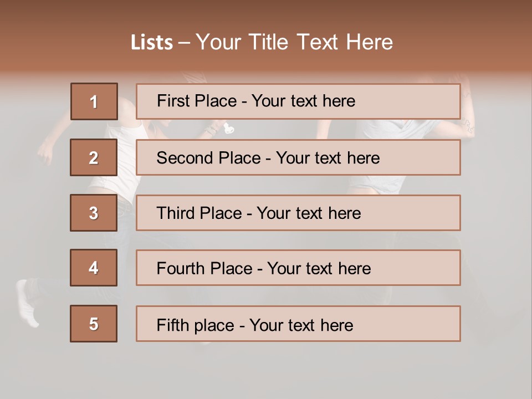
Task: Click the dancer's white tank top
Action: (126, 132)
